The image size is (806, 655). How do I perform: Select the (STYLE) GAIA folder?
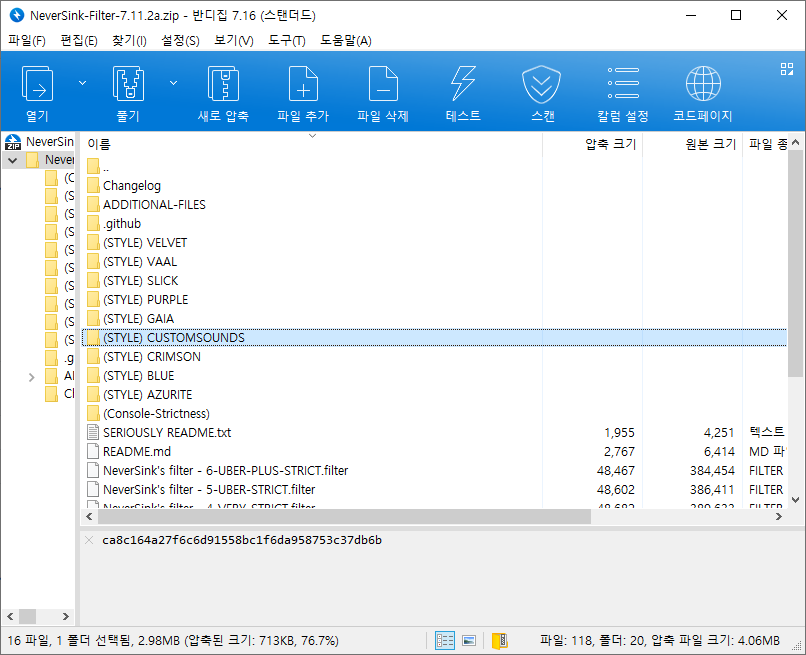tap(434, 319)
